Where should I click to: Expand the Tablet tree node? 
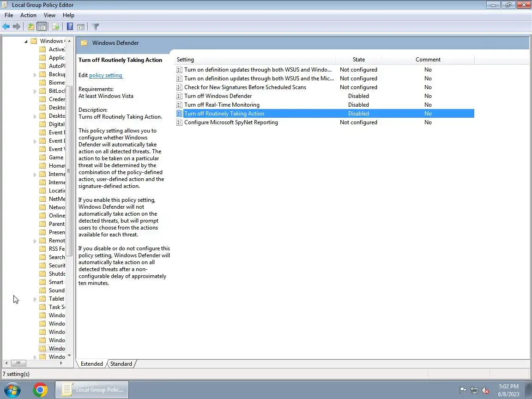tap(35, 299)
